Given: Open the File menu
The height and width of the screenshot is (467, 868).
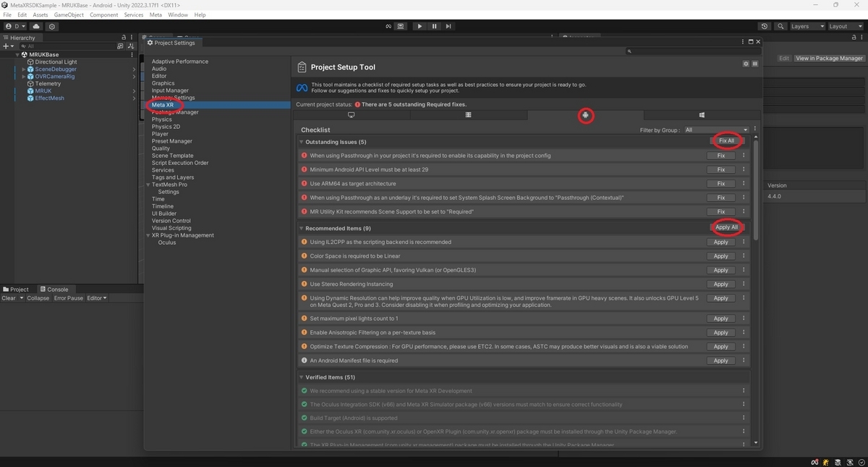Looking at the screenshot, I should coord(7,14).
